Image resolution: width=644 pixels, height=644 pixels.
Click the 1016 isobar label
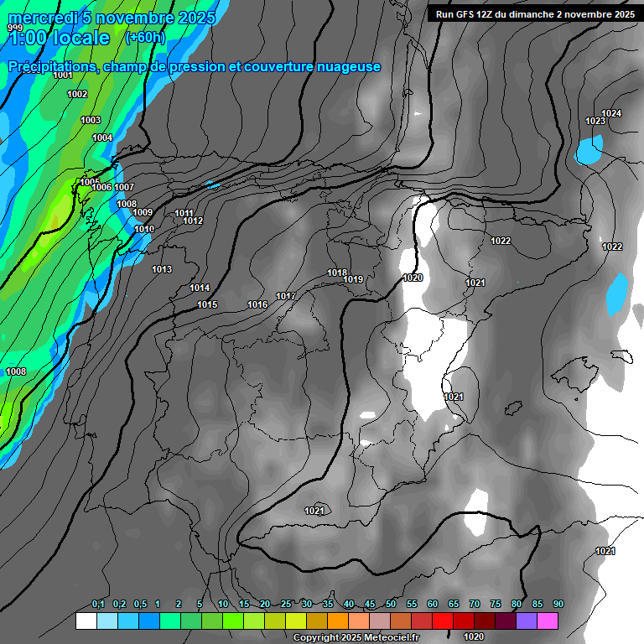pyautogui.click(x=257, y=304)
